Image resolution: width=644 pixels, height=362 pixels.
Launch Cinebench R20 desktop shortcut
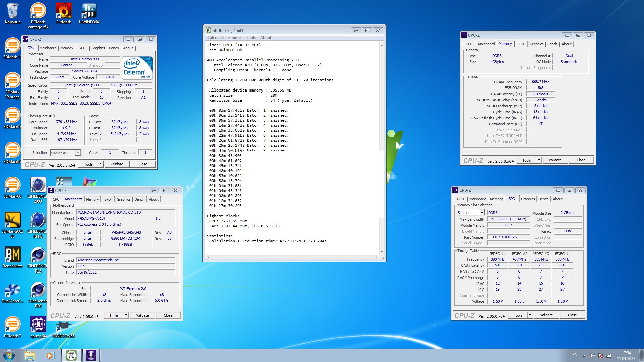coord(38,295)
